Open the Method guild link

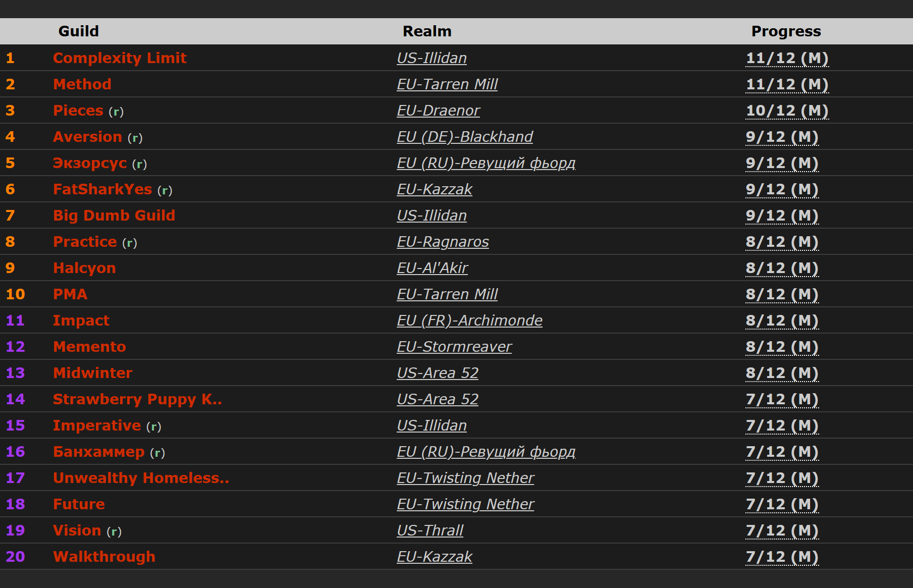(82, 84)
